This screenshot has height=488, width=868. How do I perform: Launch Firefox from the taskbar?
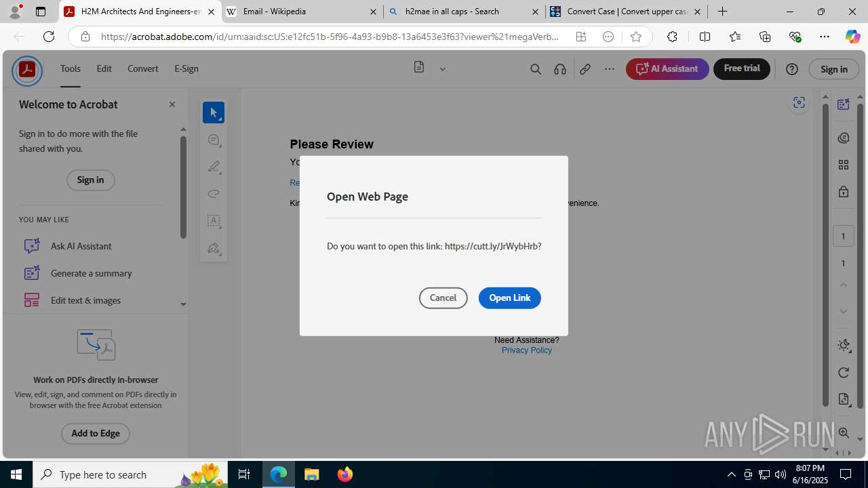pos(345,474)
